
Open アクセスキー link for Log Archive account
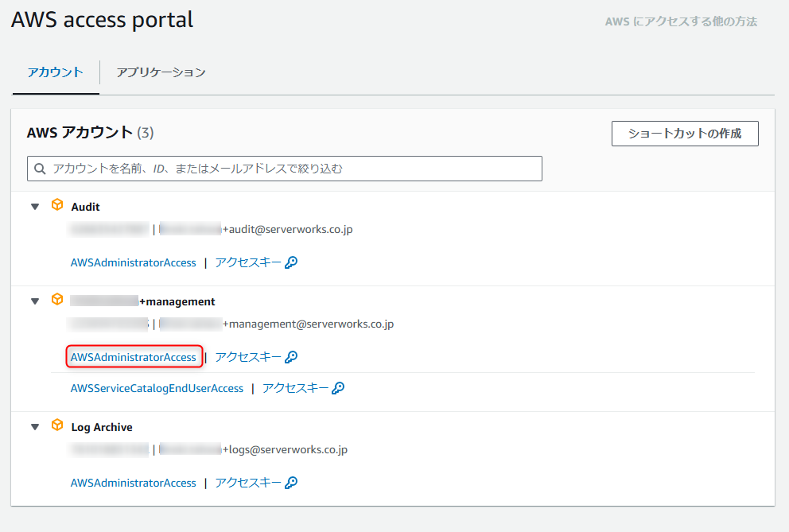pos(248,483)
